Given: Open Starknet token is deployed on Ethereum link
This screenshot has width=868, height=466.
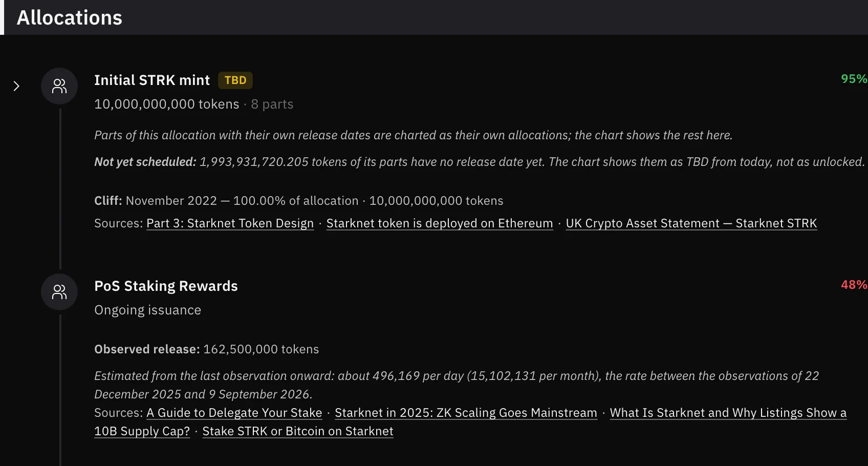Looking at the screenshot, I should pos(440,223).
